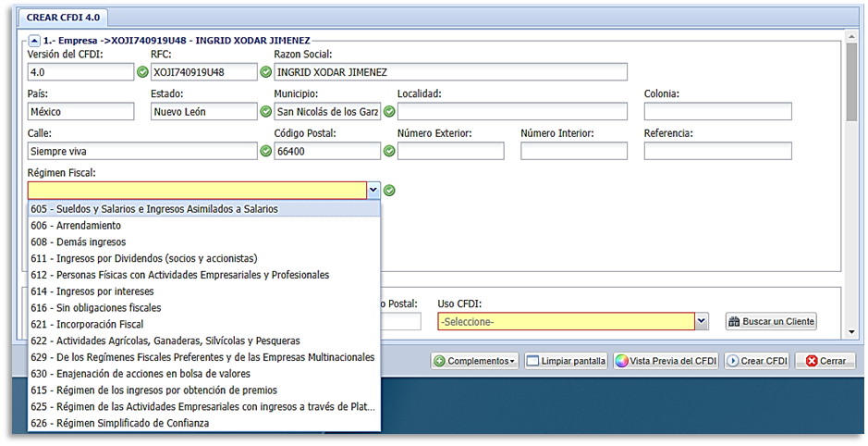Click green check beside Régimen Fiscal dropdown

tap(389, 191)
